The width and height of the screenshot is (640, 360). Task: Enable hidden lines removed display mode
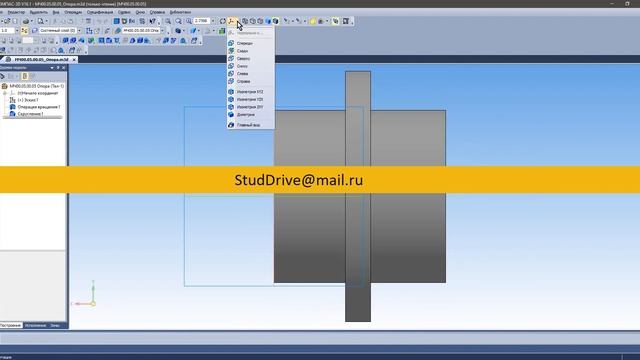coord(253,21)
